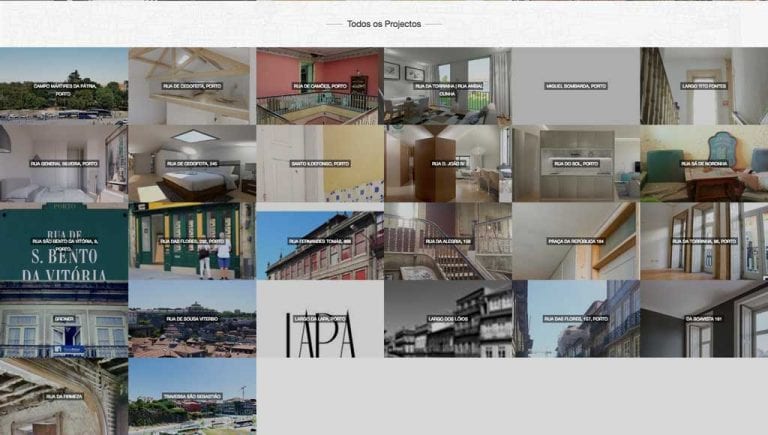This screenshot has width=768, height=435.
Task: View the Rua de Sousa Viterbo project
Action: pos(192,319)
